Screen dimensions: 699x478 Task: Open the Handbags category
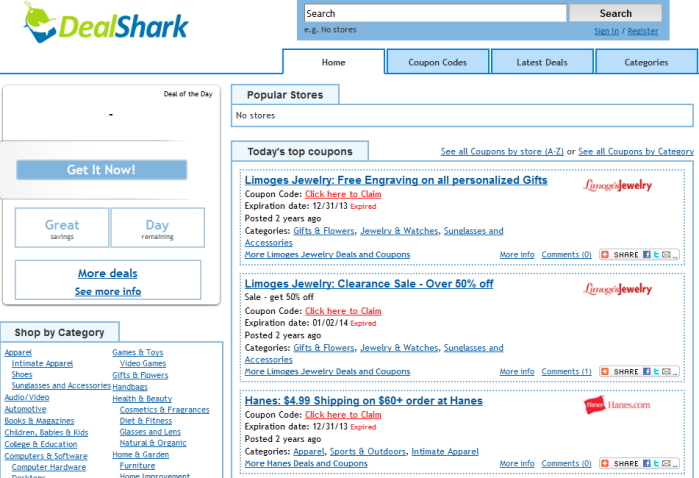tap(130, 387)
